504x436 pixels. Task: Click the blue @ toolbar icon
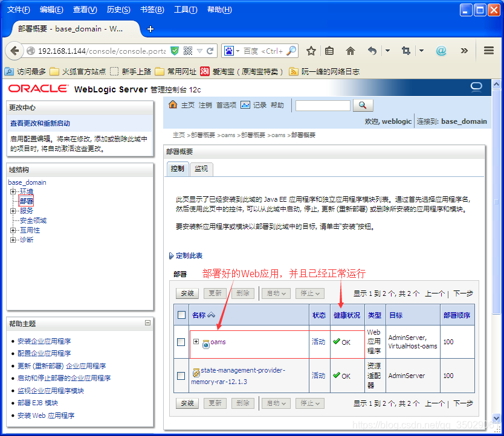[x=441, y=51]
